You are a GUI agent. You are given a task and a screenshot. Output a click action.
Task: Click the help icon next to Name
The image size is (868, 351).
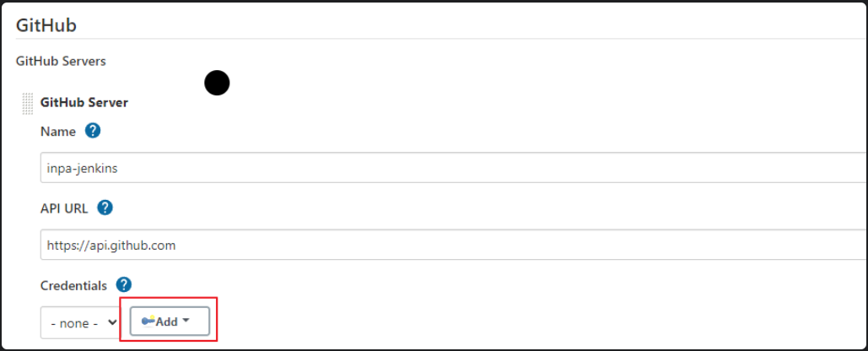click(93, 131)
